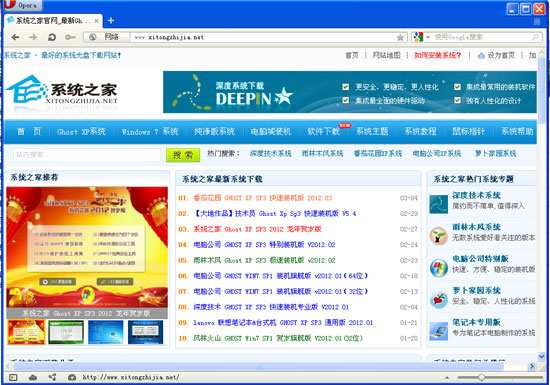Open 05 雨林木风 极速装机版 link
The image size is (550, 385).
pos(264,260)
